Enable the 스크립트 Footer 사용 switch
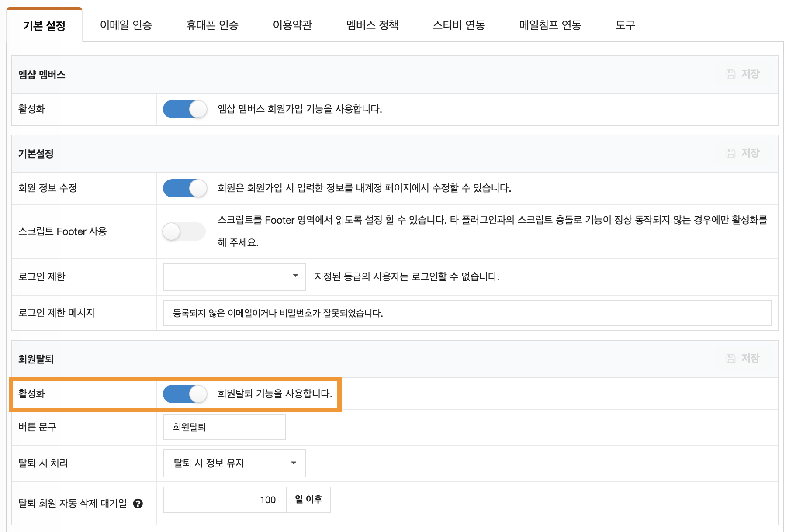 (183, 231)
